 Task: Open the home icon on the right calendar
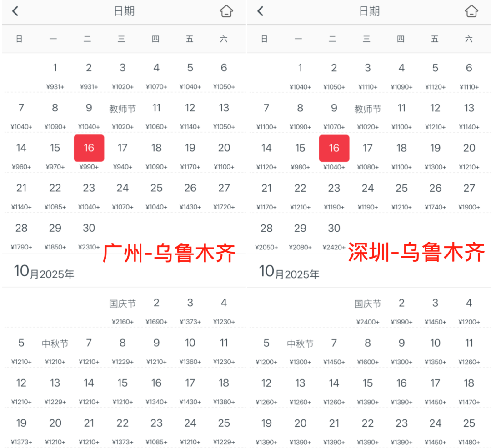472,11
